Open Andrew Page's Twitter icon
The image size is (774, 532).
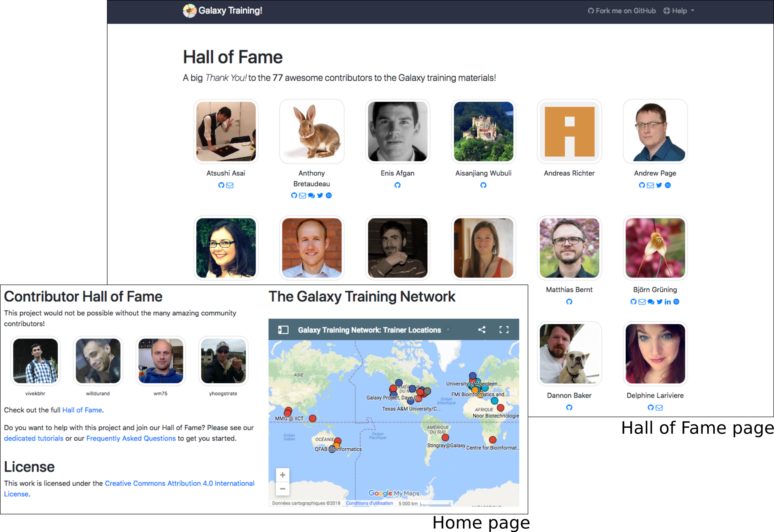point(659,185)
